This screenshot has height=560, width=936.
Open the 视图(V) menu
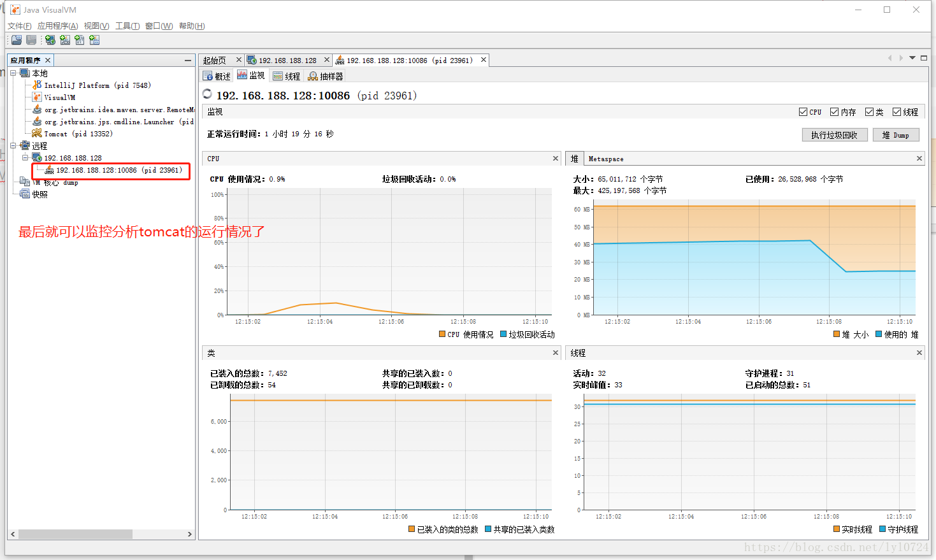(96, 26)
